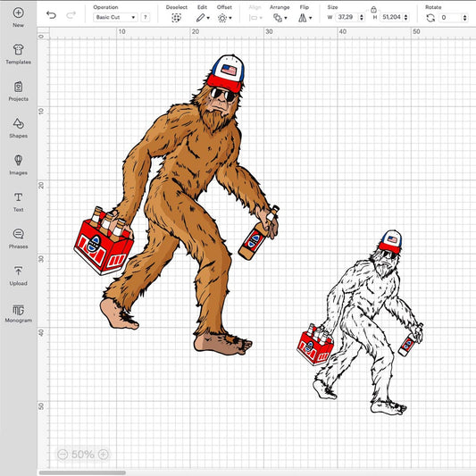Click the width input field
The width and height of the screenshot is (476, 476).
(347, 17)
